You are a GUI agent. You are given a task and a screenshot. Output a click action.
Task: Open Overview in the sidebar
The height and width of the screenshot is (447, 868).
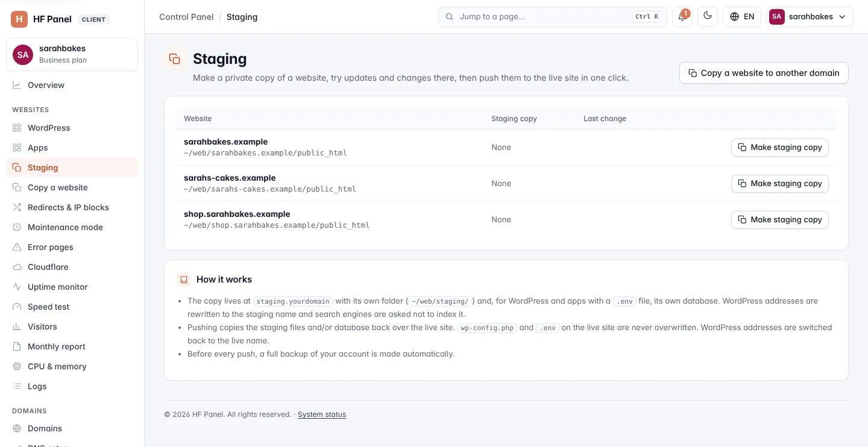tap(72, 85)
